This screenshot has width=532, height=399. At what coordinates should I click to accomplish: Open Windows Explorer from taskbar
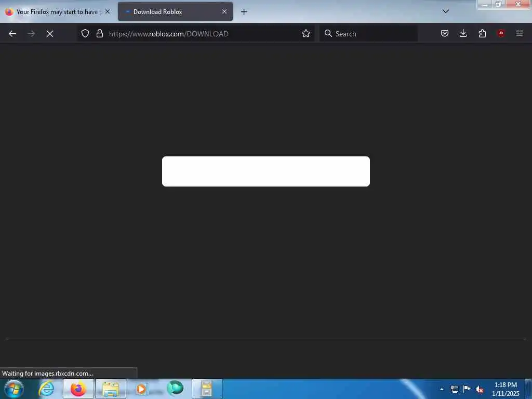(x=111, y=389)
